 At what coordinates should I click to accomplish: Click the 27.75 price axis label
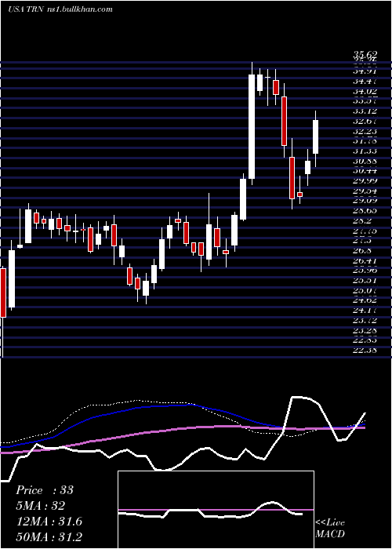tap(365, 231)
